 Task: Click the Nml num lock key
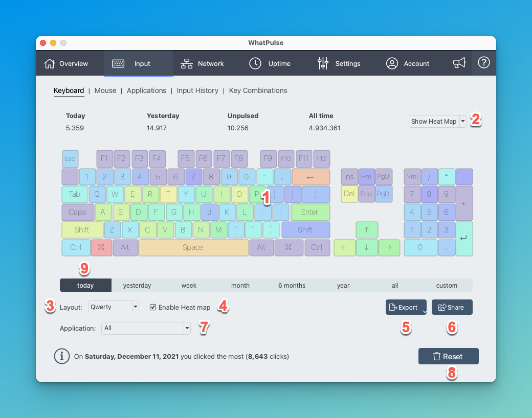coord(412,177)
